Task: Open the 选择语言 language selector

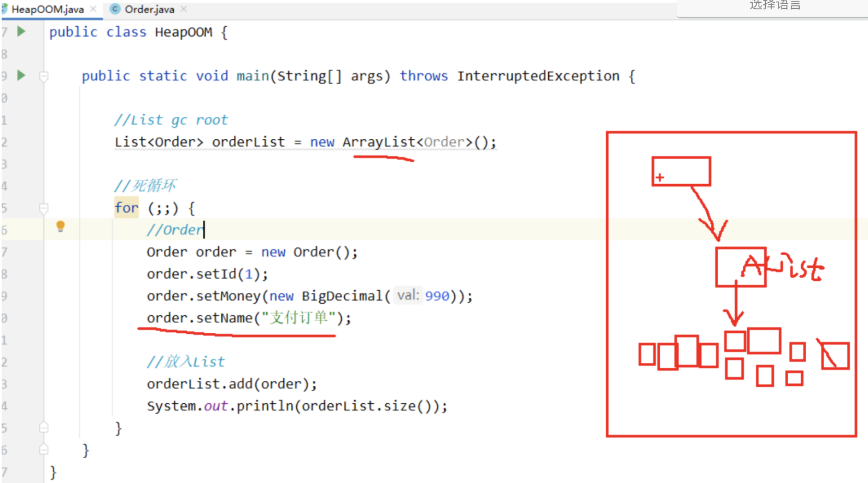Action: coord(774,5)
